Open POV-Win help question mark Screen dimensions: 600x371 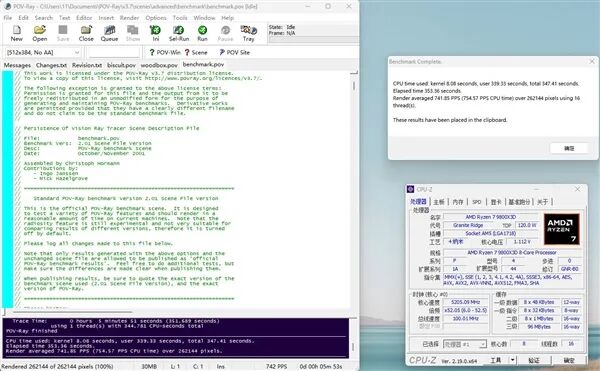(165, 52)
